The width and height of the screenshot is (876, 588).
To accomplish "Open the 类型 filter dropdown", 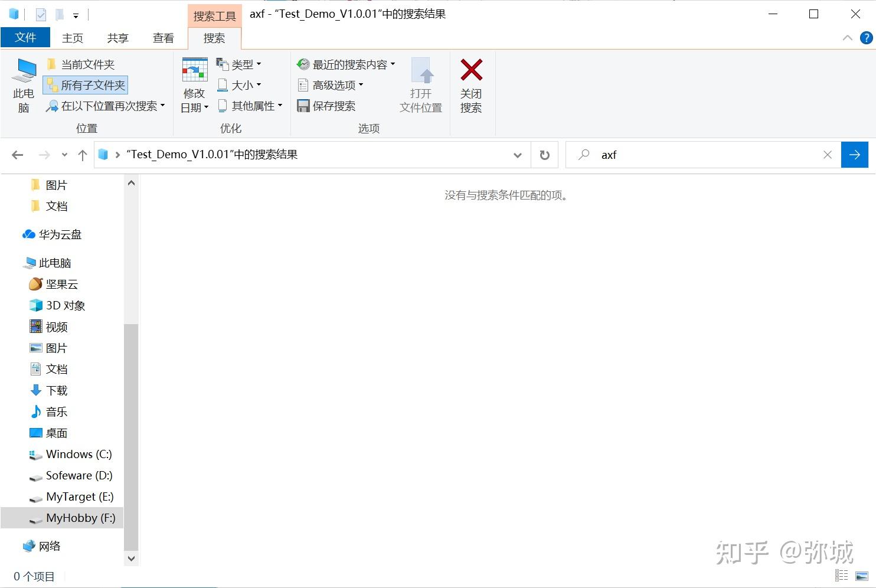I will pyautogui.click(x=238, y=64).
